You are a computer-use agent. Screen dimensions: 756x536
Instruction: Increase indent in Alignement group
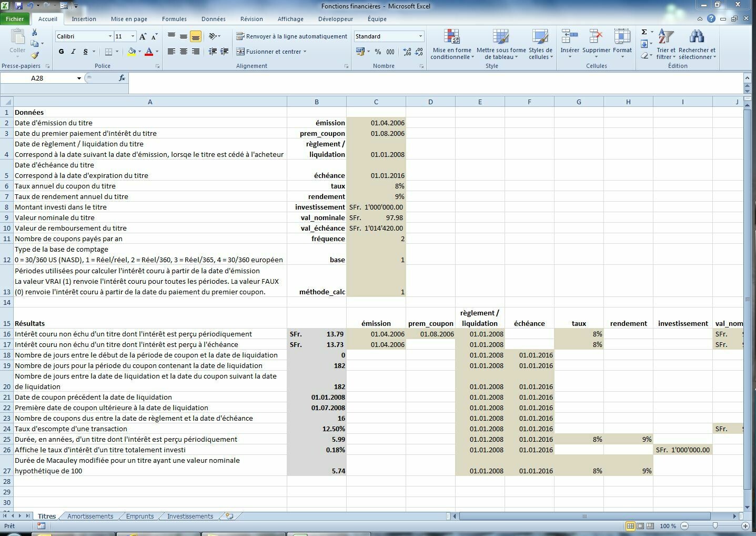coord(225,52)
